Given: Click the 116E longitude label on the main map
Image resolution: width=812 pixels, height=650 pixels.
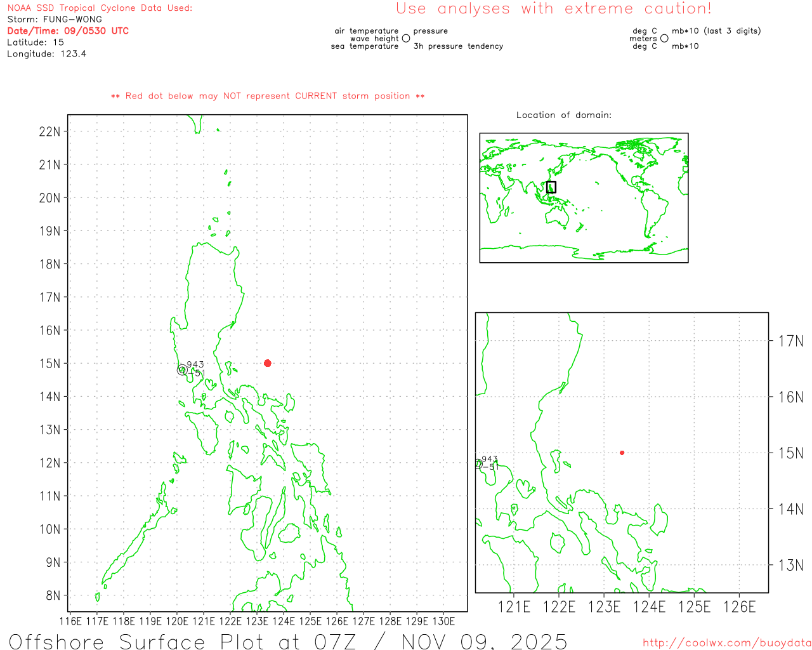Looking at the screenshot, I should [x=70, y=621].
